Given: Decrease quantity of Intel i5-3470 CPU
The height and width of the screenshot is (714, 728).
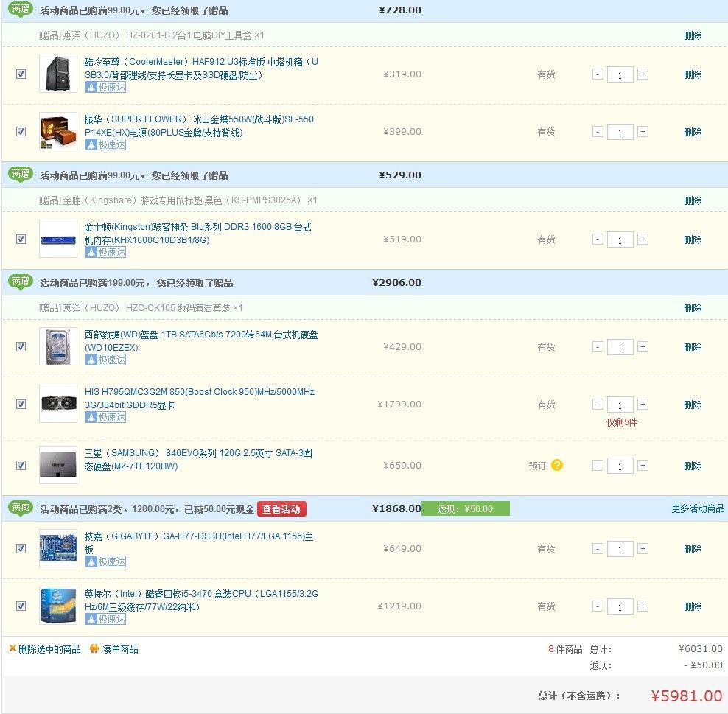Looking at the screenshot, I should [598, 606].
